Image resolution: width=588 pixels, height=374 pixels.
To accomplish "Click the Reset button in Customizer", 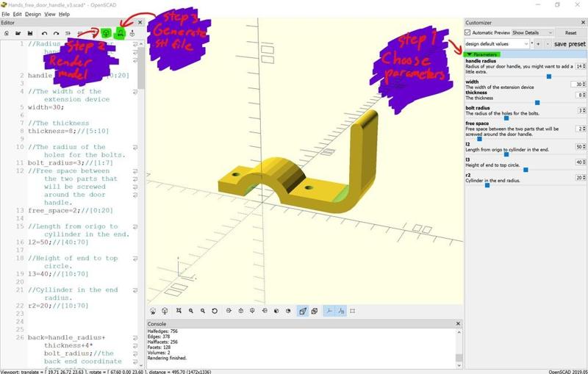I will 570,32.
